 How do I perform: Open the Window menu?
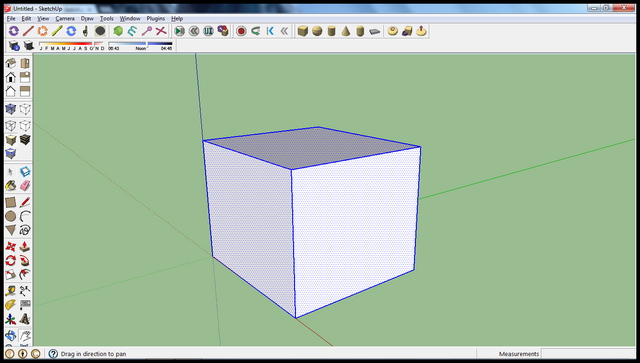tap(130, 18)
